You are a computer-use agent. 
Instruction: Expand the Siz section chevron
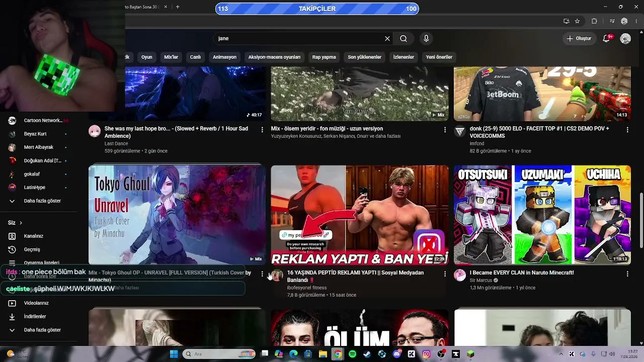pos(21,223)
